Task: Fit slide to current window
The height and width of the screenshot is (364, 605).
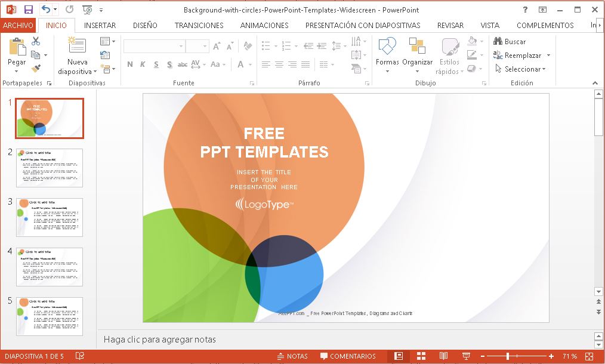Action: 589,356
